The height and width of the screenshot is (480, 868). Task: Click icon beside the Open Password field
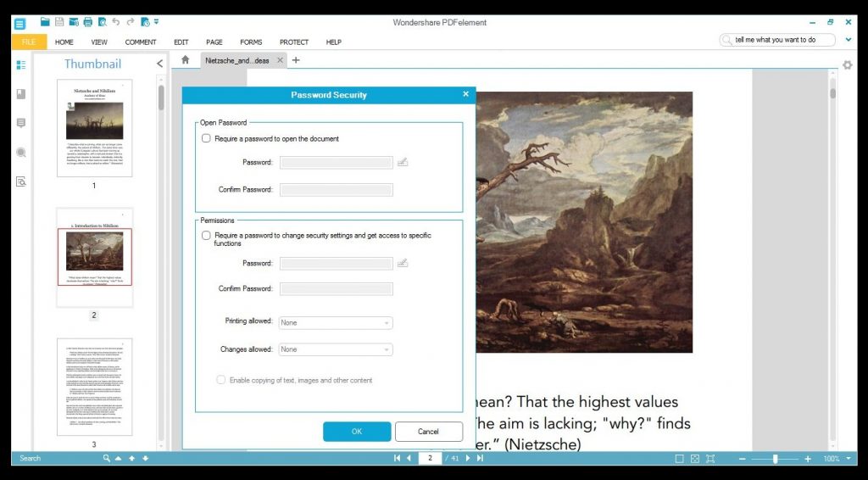[x=403, y=162]
